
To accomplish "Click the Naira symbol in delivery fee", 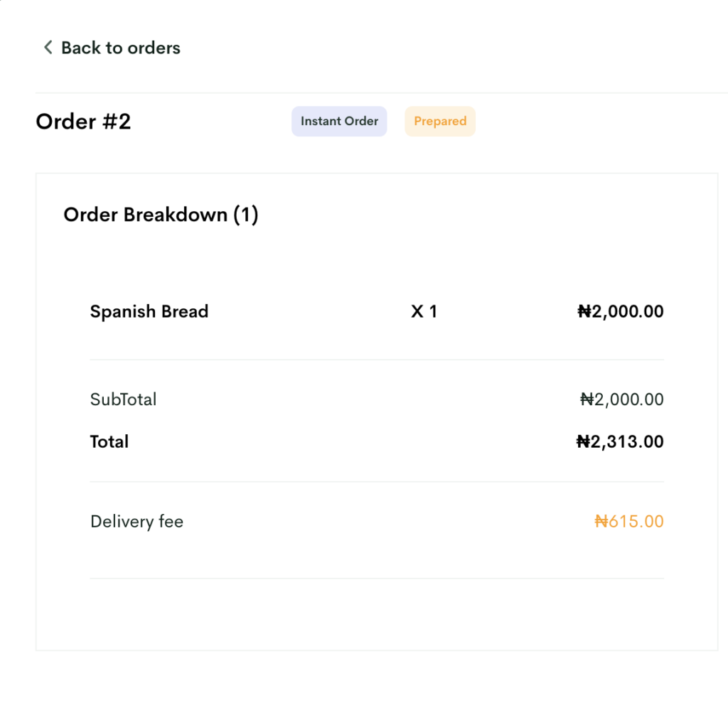I will click(601, 522).
